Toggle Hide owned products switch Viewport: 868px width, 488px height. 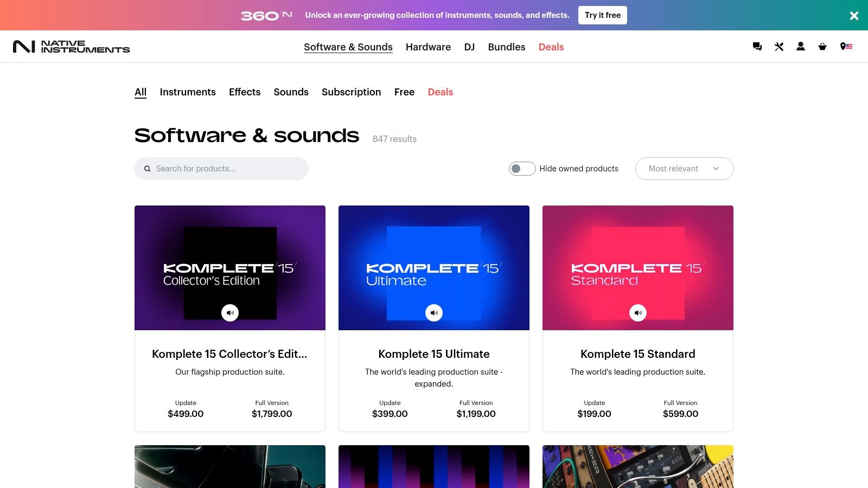click(x=522, y=169)
